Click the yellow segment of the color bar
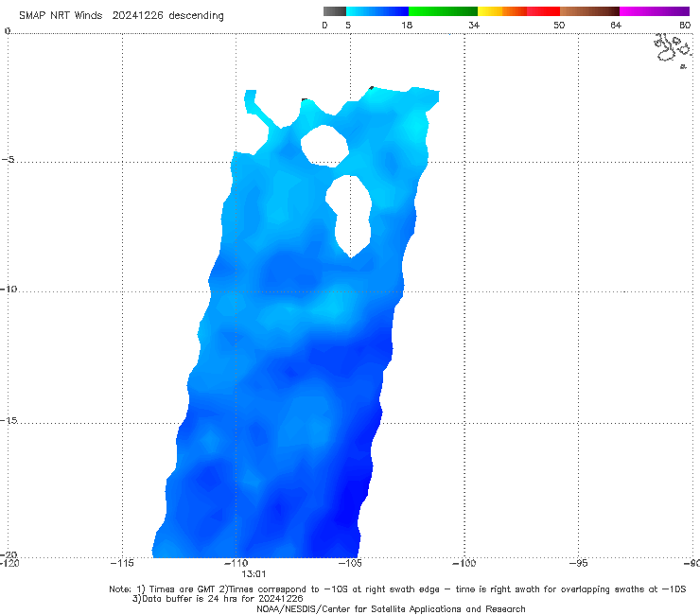Viewport: 700px width, 615px height. [x=490, y=11]
